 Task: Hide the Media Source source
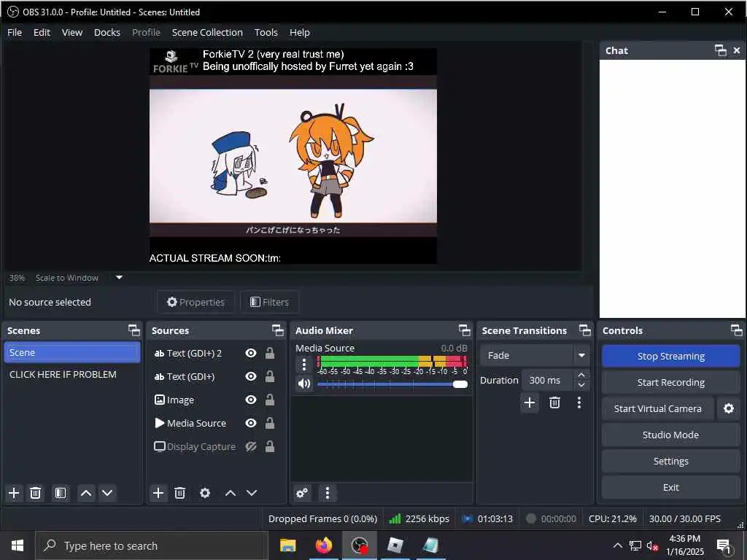pyautogui.click(x=251, y=424)
